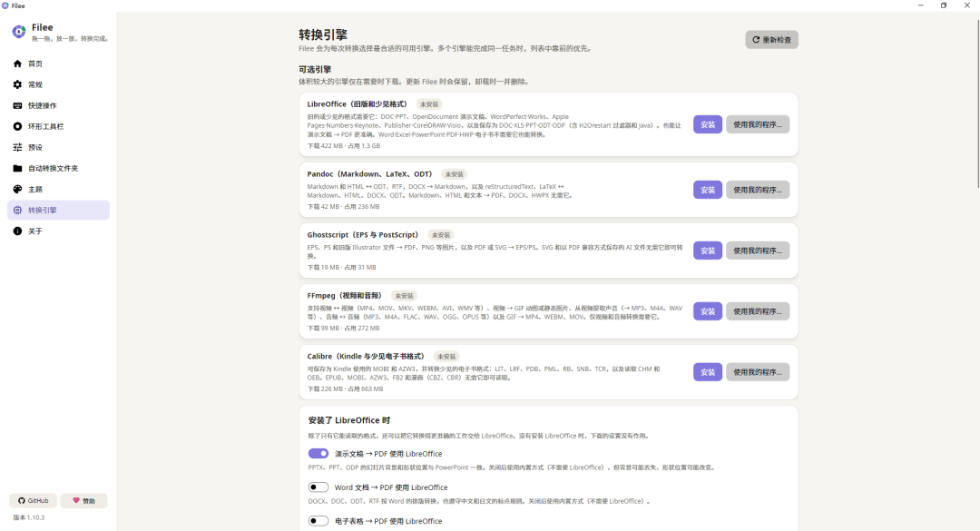Open the 常规 settings page
Viewport: 980px width, 531px height.
coord(58,84)
